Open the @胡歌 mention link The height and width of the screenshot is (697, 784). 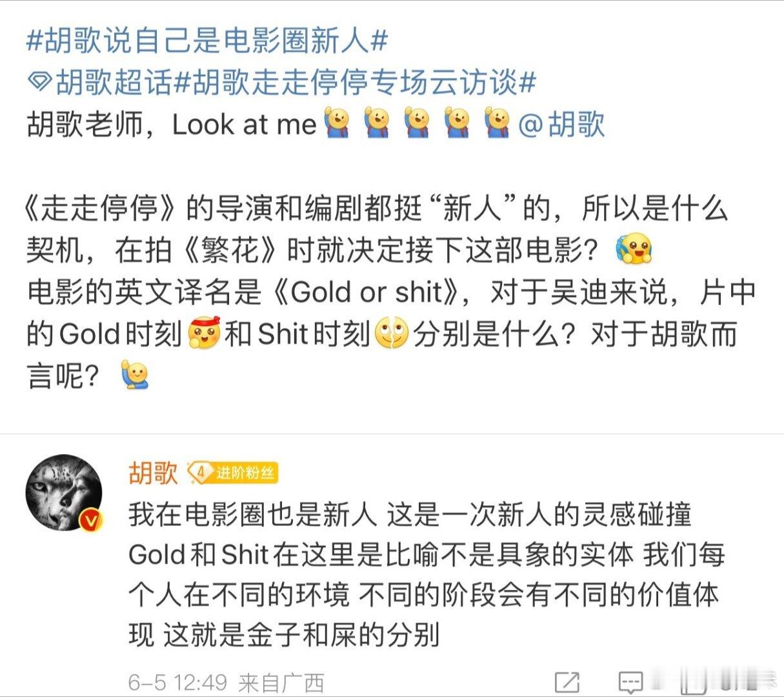[560, 124]
